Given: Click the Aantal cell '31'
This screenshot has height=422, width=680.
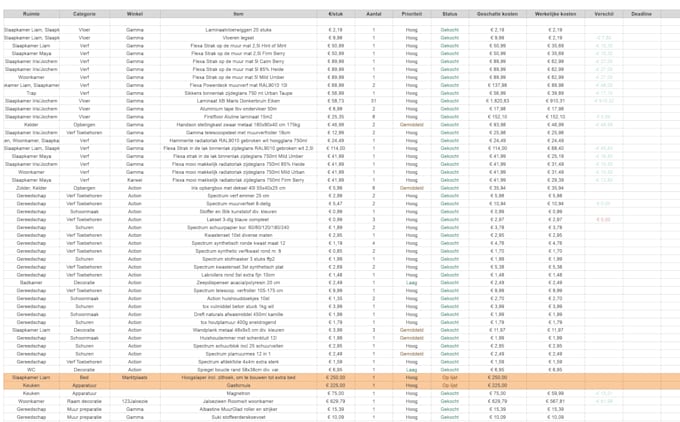Looking at the screenshot, I should click(373, 101).
